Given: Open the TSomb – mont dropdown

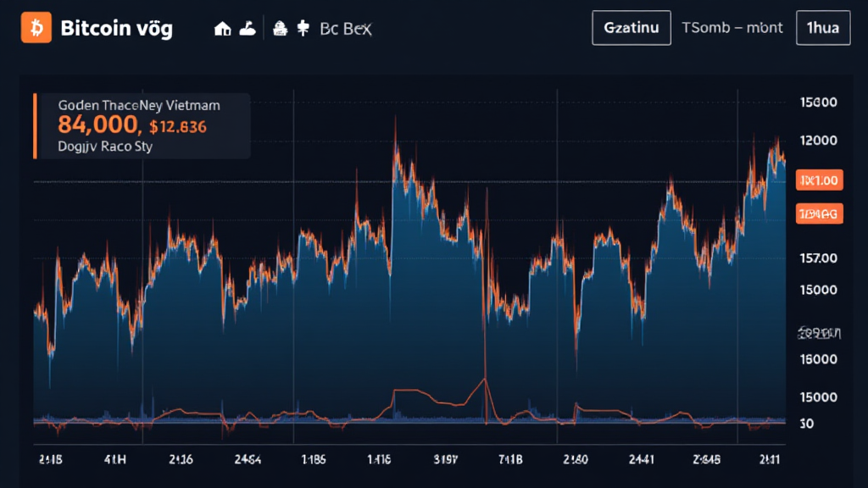Looking at the screenshot, I should (x=732, y=27).
